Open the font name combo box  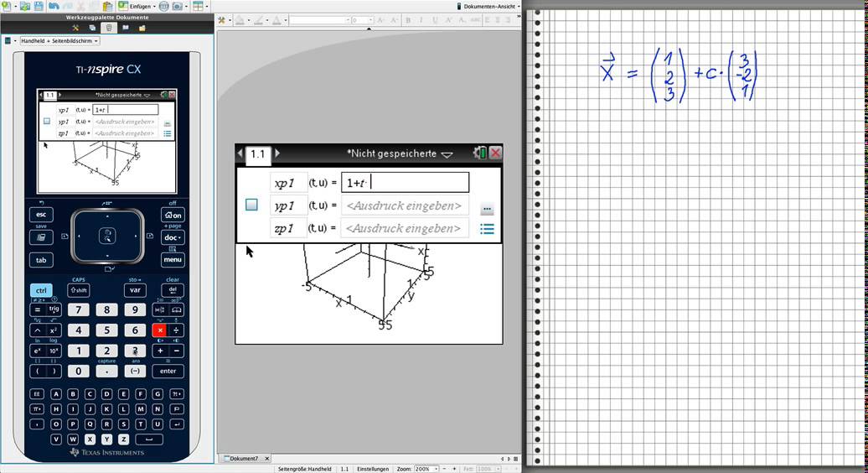pyautogui.click(x=319, y=20)
